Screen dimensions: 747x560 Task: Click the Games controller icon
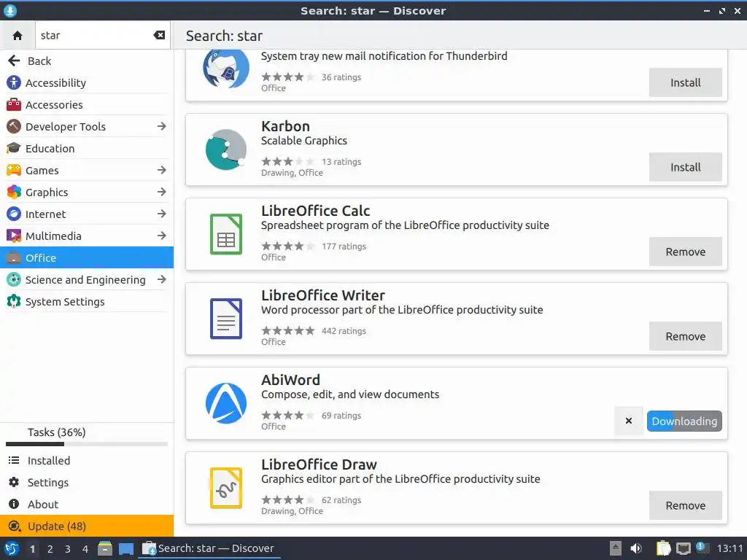pos(14,170)
